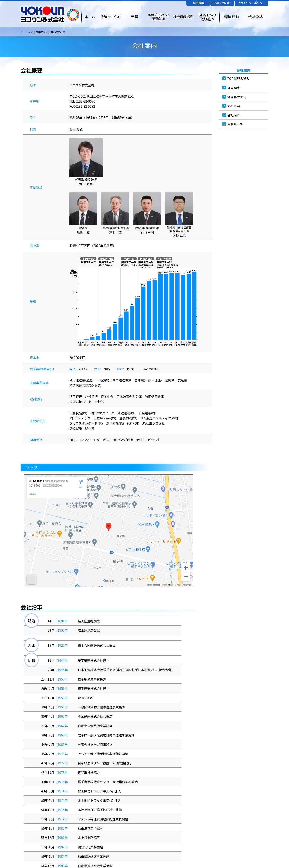Open the 社会貢献活動 navigation menu
Viewport: 289px width, 868px height.
coord(183,17)
